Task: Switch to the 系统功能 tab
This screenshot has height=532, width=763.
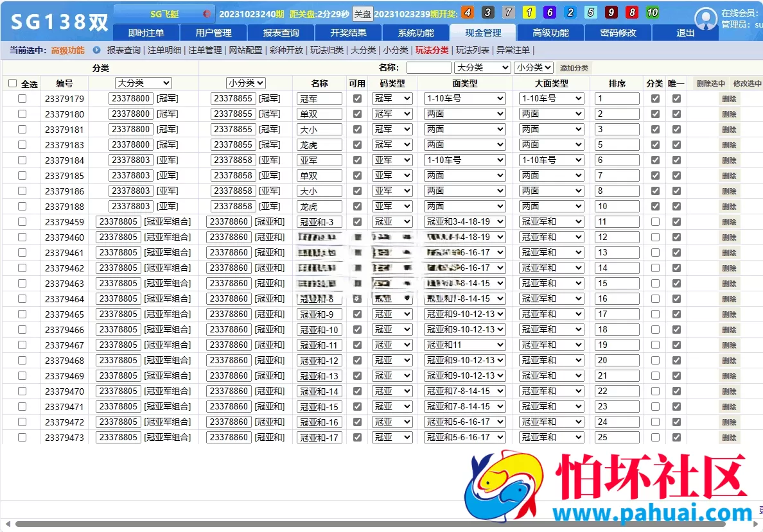Action: 416,33
